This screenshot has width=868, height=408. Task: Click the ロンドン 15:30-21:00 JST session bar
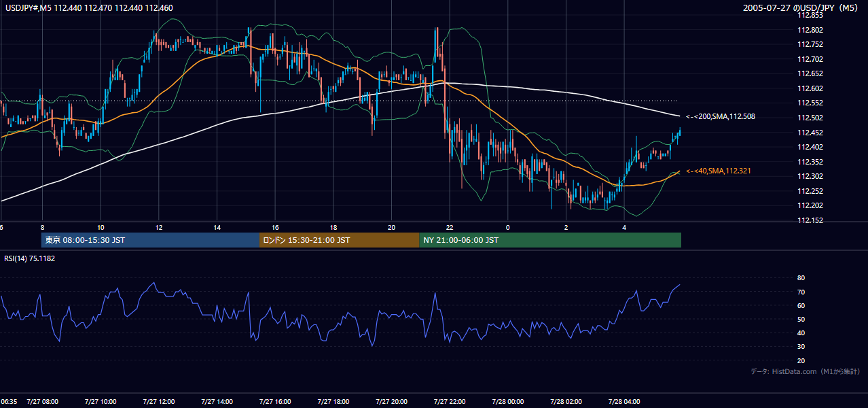[340, 240]
